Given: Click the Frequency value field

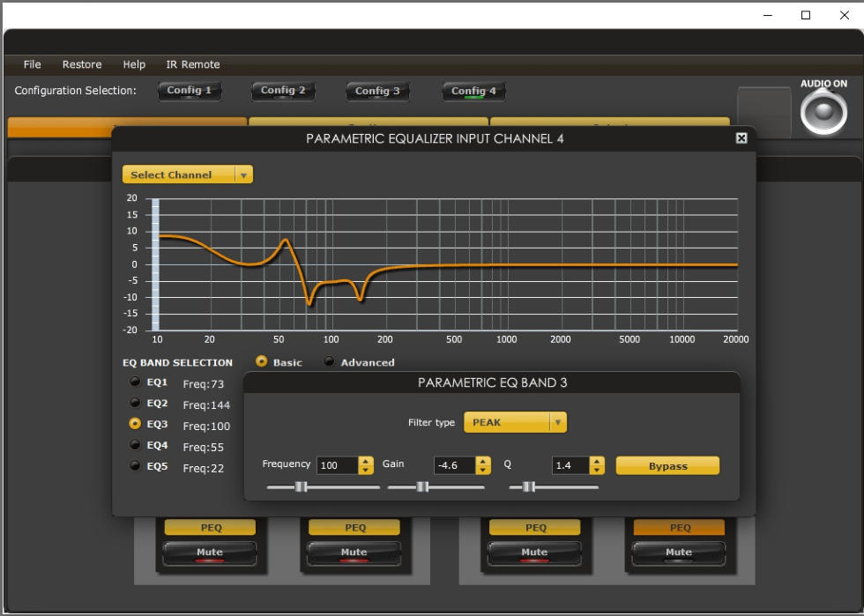Looking at the screenshot, I should point(337,465).
